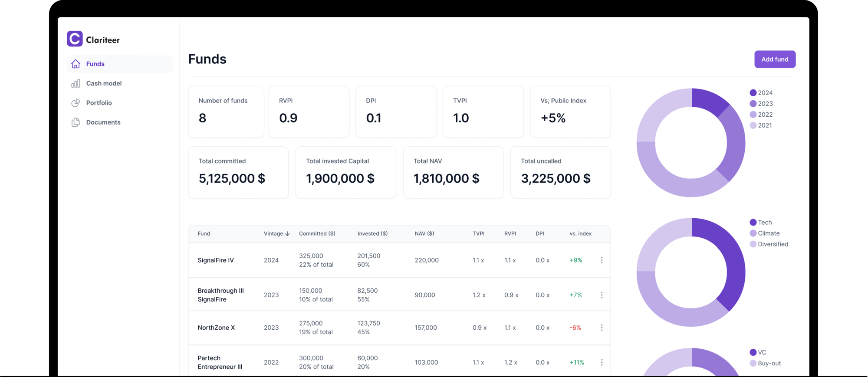Toggle the Climate legend entry
The width and height of the screenshot is (868, 377).
(768, 233)
